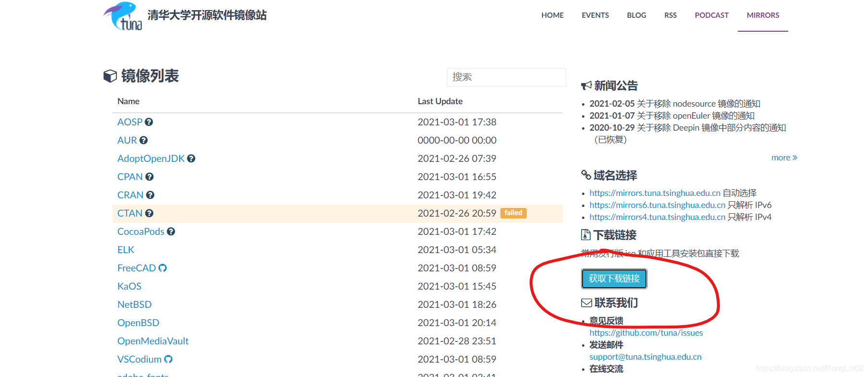Open help icon next to CTAN

point(149,213)
